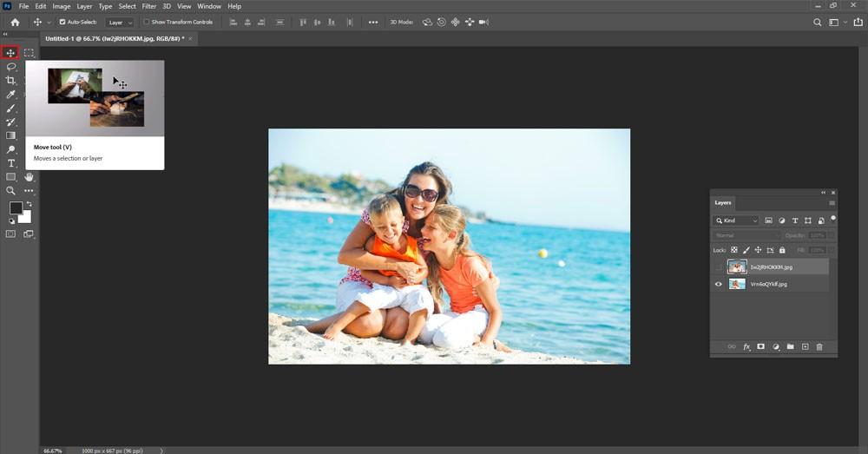
Task: Click the roll 3D camera icon
Action: [441, 23]
